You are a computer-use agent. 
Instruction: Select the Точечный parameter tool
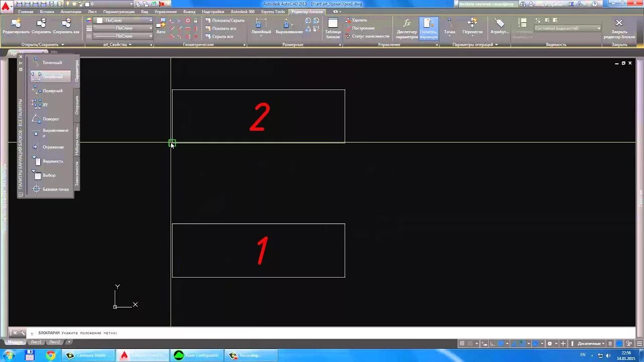[52, 62]
